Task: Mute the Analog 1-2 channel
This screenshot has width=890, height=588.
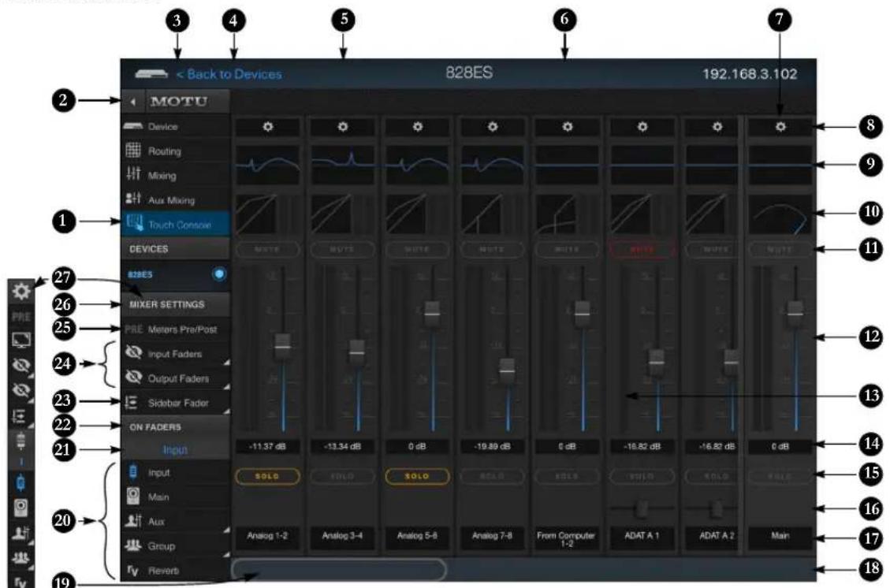Action: (x=267, y=249)
